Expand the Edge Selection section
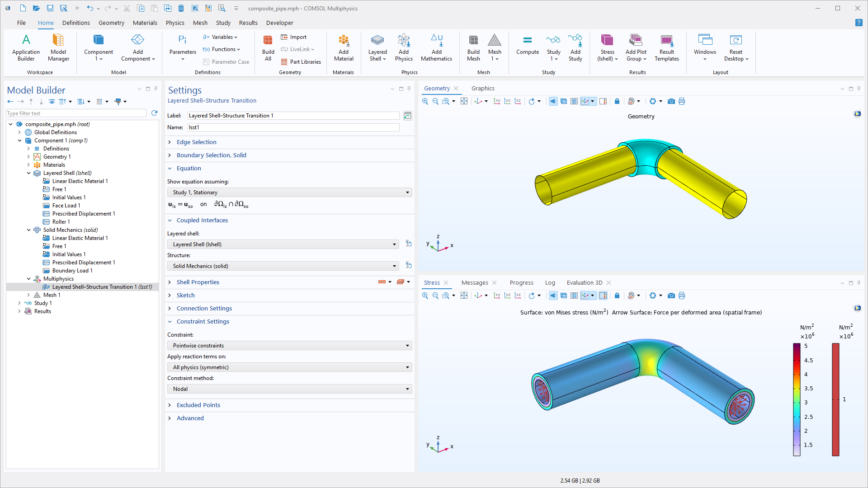The image size is (868, 488). point(196,142)
